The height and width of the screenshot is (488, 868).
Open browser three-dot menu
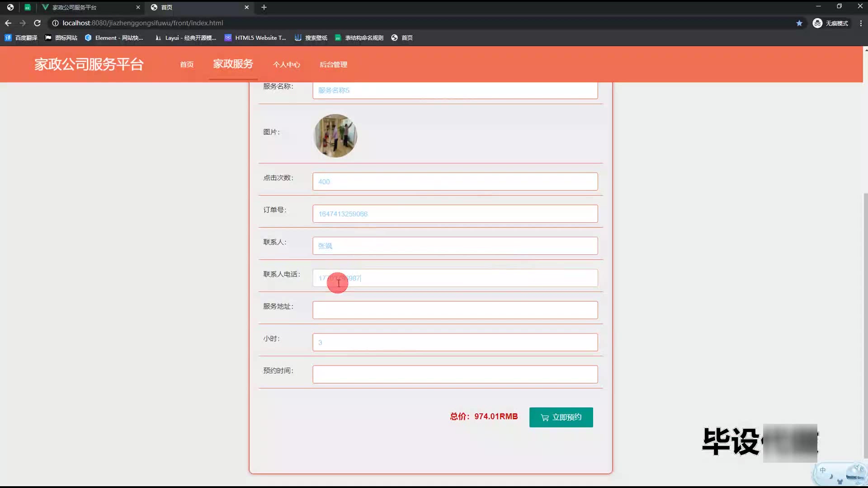pos(861,23)
